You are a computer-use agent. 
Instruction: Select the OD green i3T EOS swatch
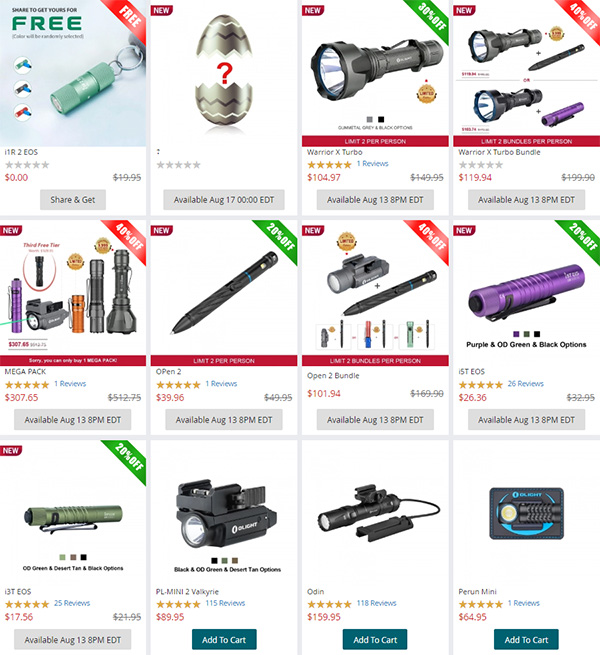click(62, 557)
